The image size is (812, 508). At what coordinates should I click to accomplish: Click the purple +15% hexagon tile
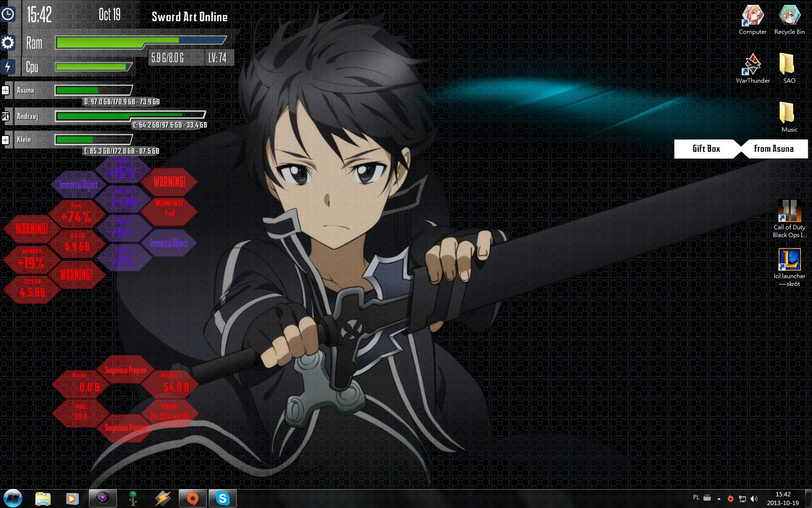[x=123, y=170]
